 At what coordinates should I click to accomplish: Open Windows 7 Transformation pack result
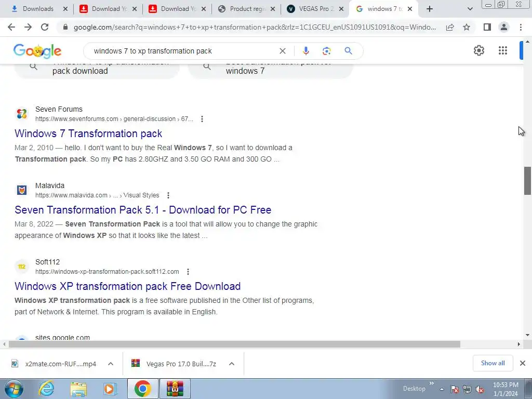click(x=88, y=134)
